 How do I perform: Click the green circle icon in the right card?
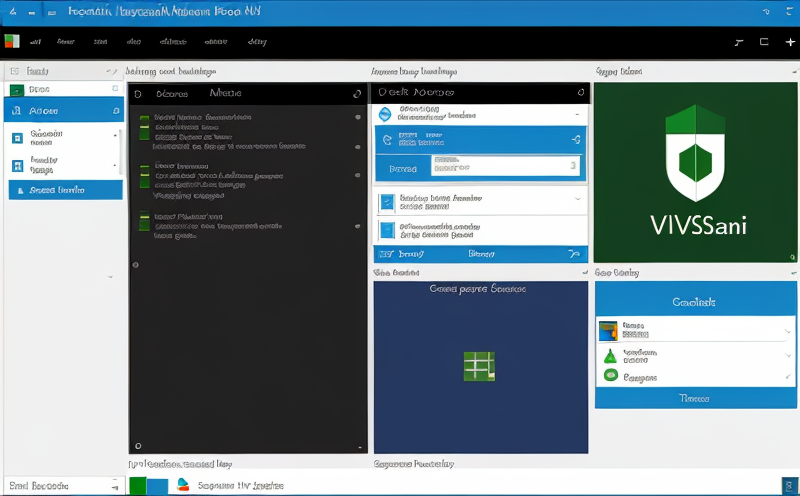(x=611, y=376)
